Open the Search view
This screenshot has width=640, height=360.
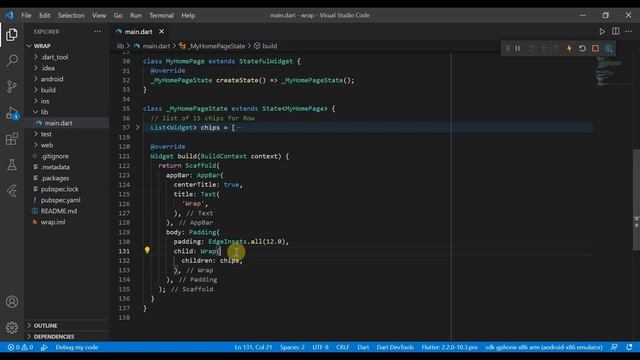(12, 60)
